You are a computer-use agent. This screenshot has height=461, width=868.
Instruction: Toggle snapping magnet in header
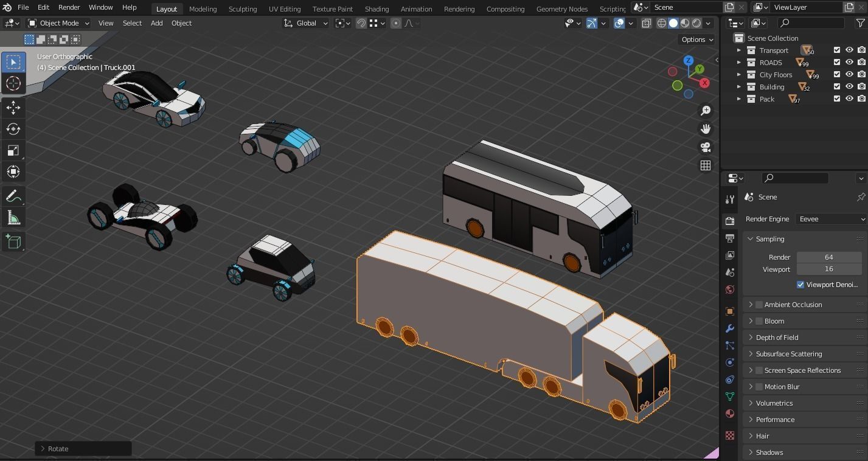click(361, 23)
